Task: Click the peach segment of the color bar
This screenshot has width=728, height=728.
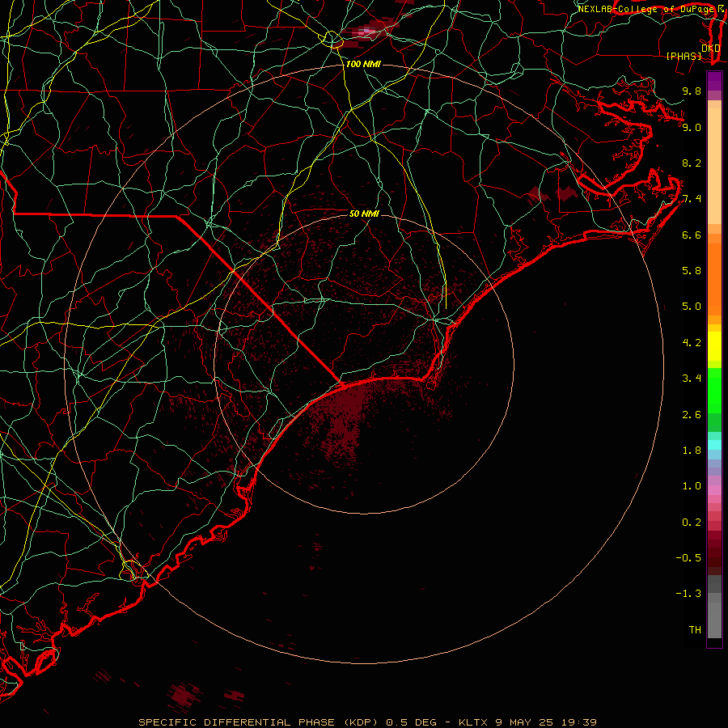Action: click(714, 166)
